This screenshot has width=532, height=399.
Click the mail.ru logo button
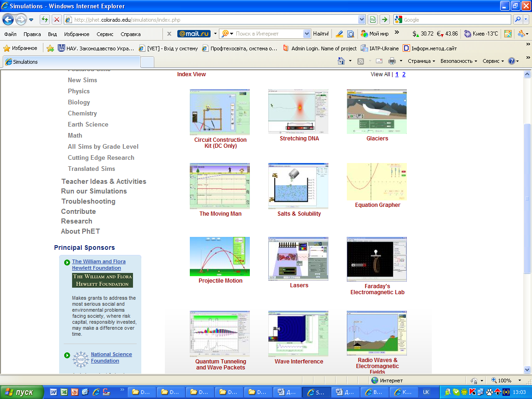194,34
